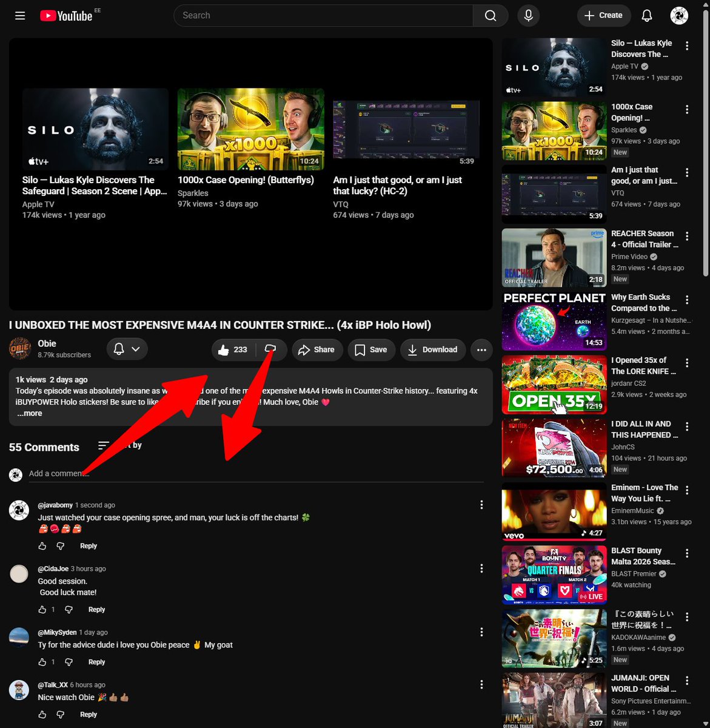The width and height of the screenshot is (710, 728).
Task: Open Obie channel name link
Action: [47, 343]
